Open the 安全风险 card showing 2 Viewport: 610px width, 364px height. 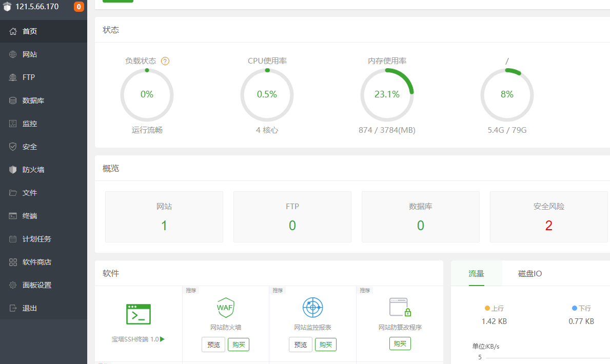[548, 217]
